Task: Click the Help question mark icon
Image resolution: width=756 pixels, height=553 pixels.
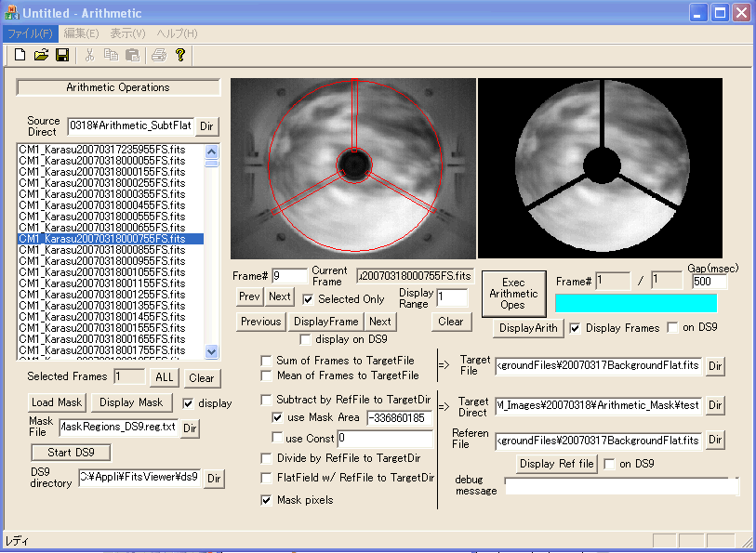Action: (180, 55)
